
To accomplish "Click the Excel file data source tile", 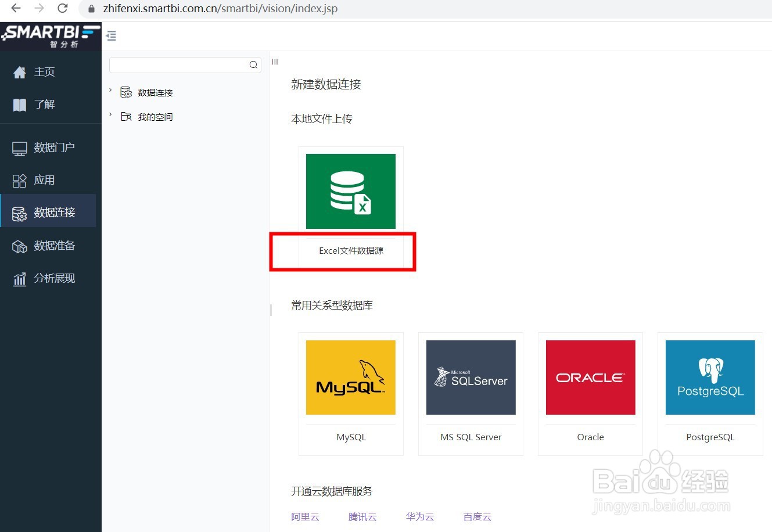I will [x=351, y=191].
